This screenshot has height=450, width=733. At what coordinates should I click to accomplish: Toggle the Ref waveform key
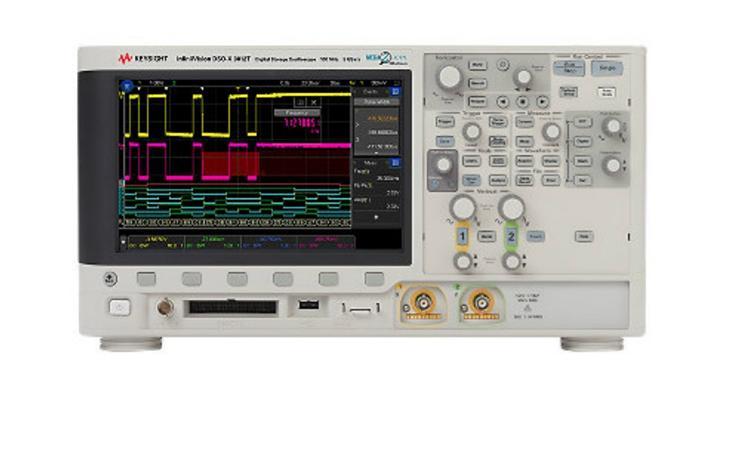(582, 180)
